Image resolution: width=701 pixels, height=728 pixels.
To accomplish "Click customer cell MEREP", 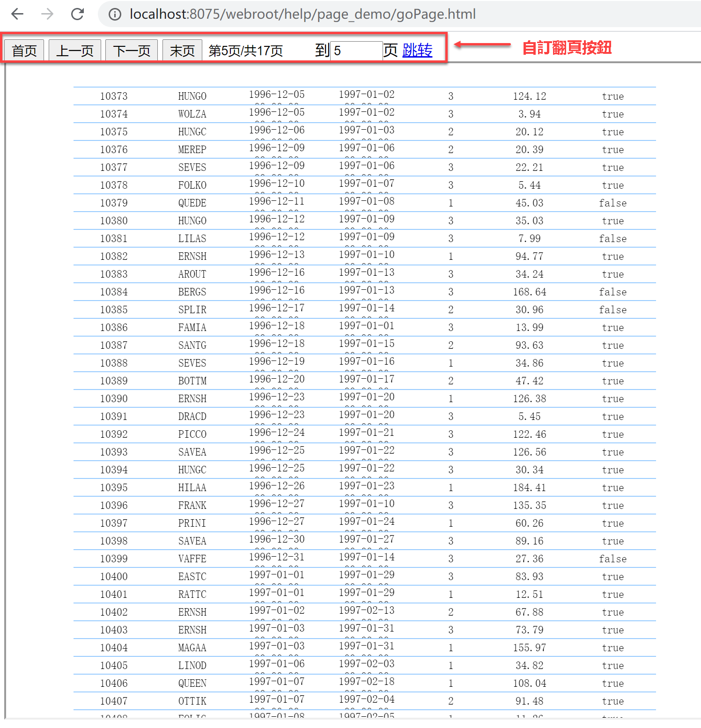I will pos(192,150).
